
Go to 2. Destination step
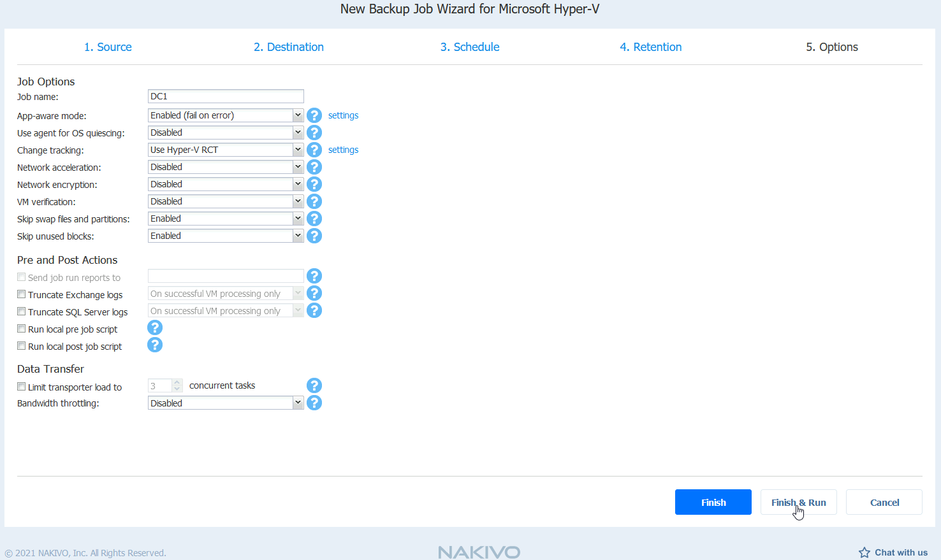(289, 47)
